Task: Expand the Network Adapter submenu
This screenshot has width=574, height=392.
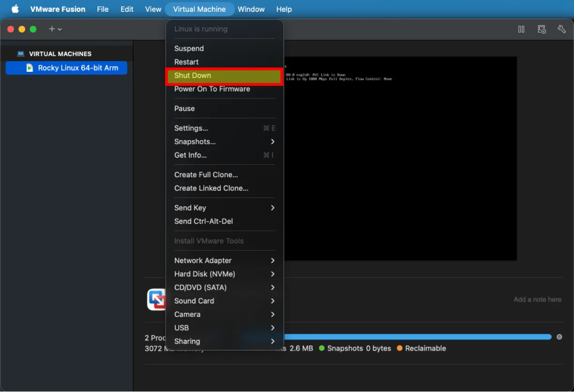Action: [225, 260]
